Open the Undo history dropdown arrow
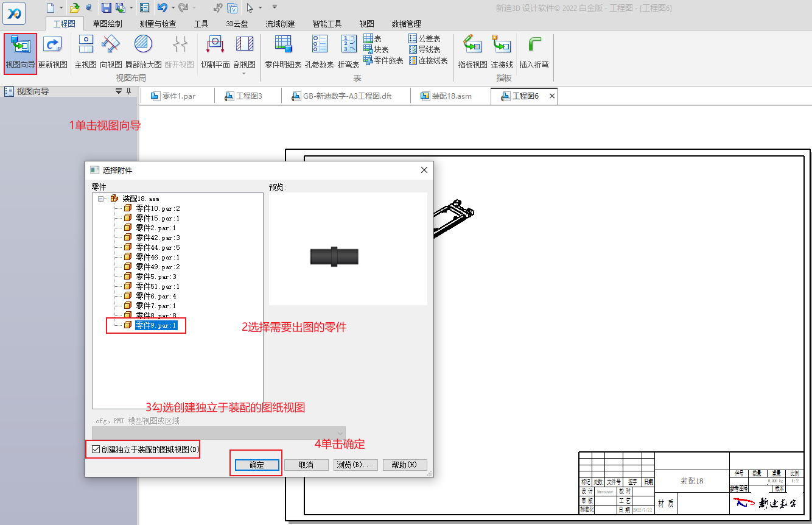This screenshot has width=812, height=525. click(173, 8)
